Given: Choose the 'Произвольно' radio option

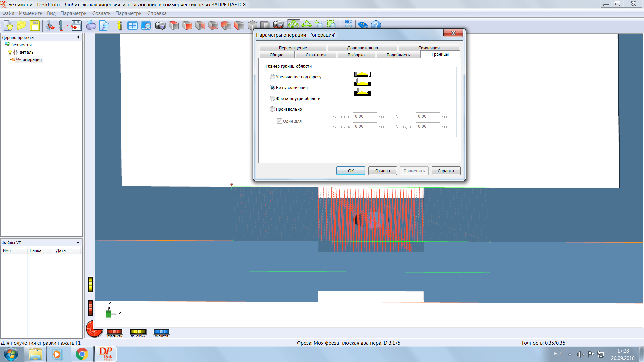Looking at the screenshot, I should click(272, 109).
